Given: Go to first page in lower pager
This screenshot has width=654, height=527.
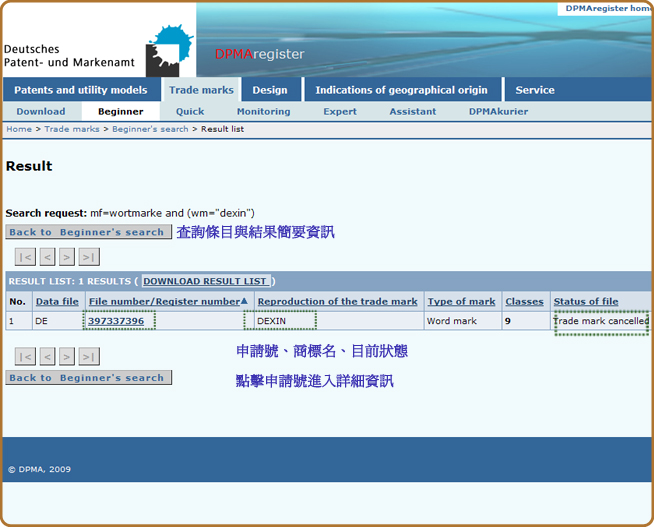Looking at the screenshot, I should 25,356.
